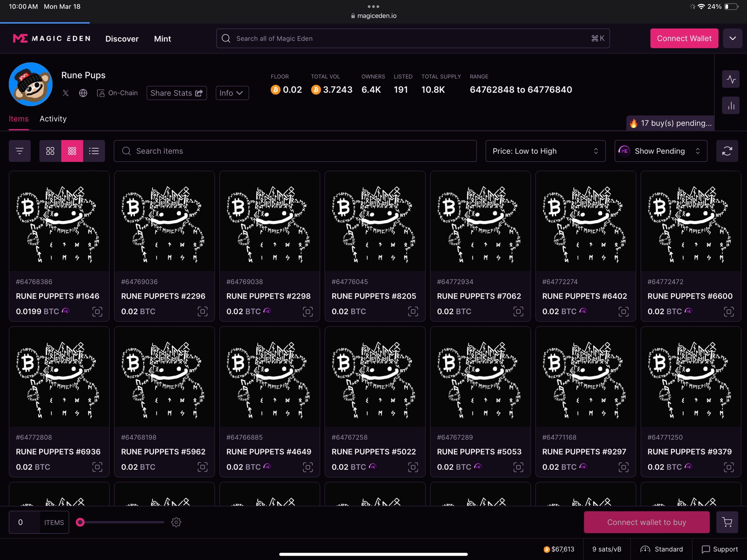Viewport: 747px width, 560px height.
Task: Open the shopping cart
Action: pyautogui.click(x=727, y=522)
